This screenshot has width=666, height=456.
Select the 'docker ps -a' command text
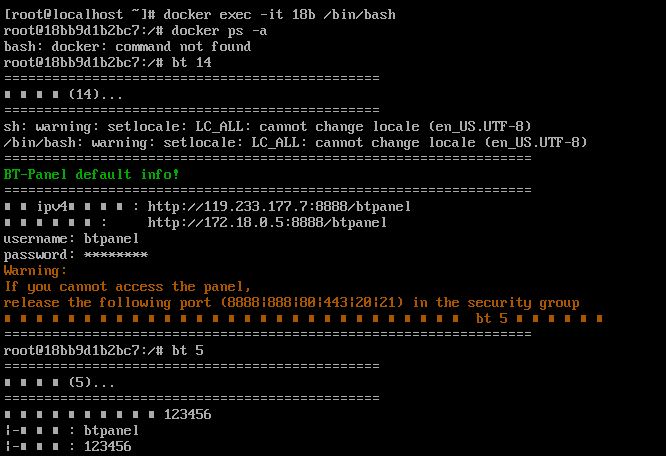220,31
